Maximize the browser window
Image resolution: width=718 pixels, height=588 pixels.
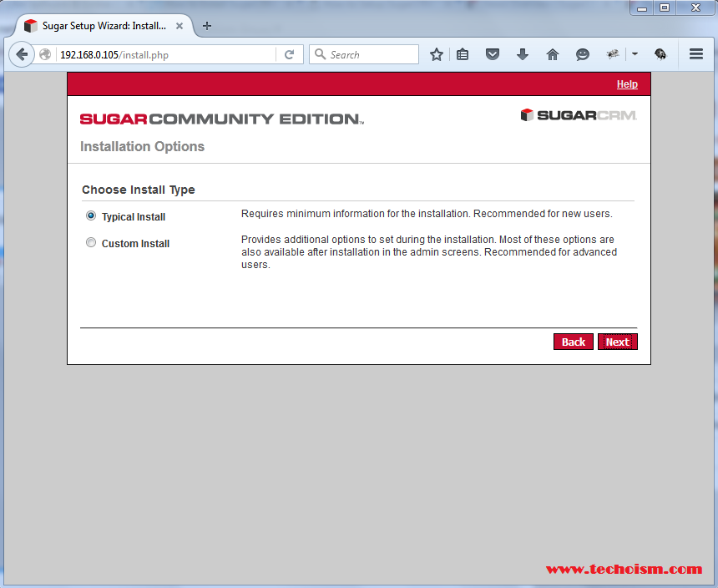pyautogui.click(x=665, y=8)
